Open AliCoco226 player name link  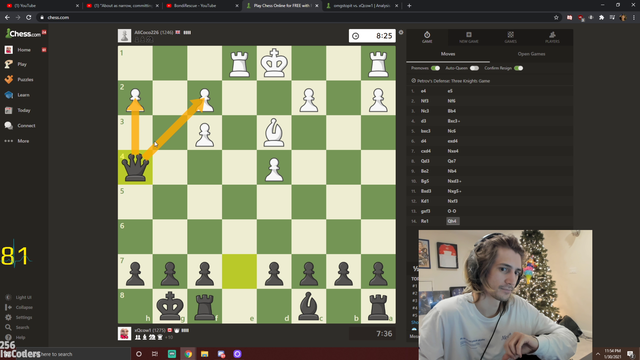[146, 32]
